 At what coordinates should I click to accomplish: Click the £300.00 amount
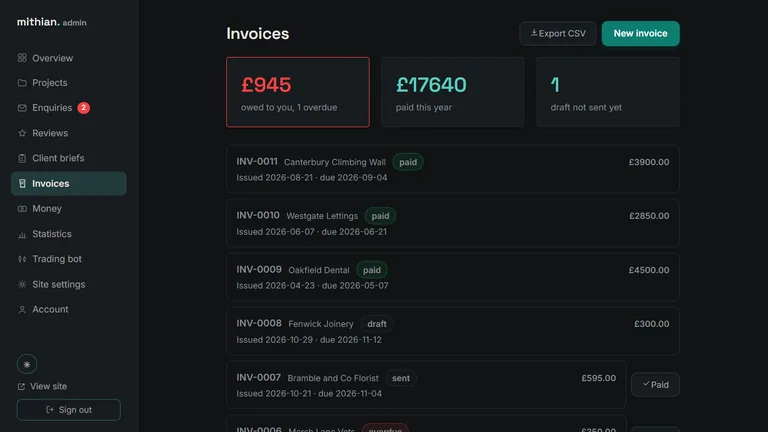point(651,324)
